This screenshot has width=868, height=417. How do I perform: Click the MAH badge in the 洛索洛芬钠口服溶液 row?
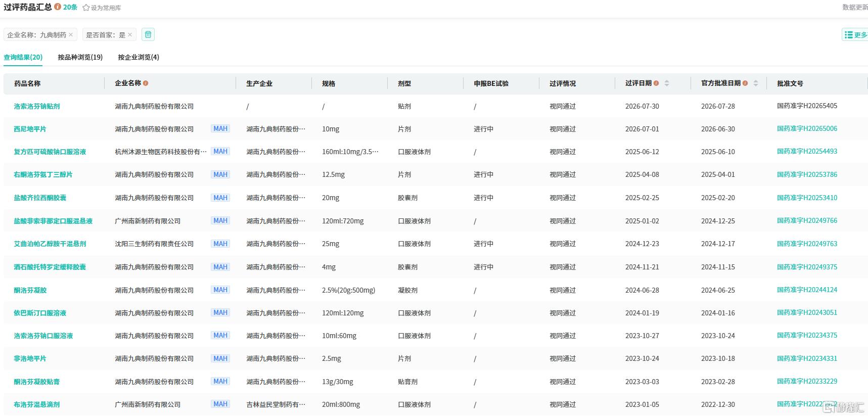point(220,336)
